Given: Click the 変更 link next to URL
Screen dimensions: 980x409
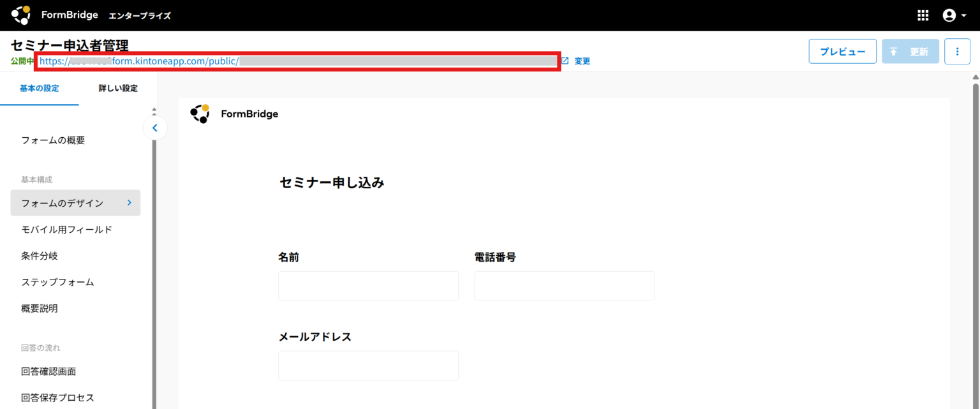Looking at the screenshot, I should tap(582, 61).
